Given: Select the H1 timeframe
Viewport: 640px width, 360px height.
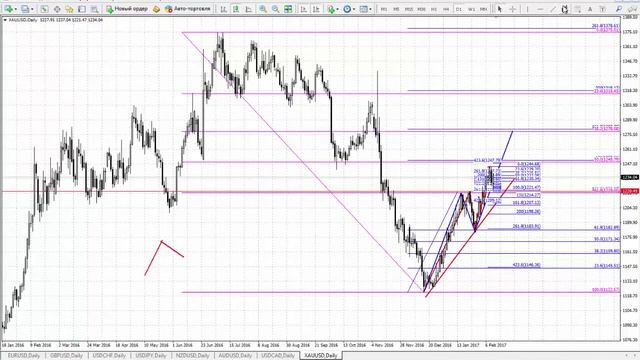Looking at the screenshot, I should 433,9.
